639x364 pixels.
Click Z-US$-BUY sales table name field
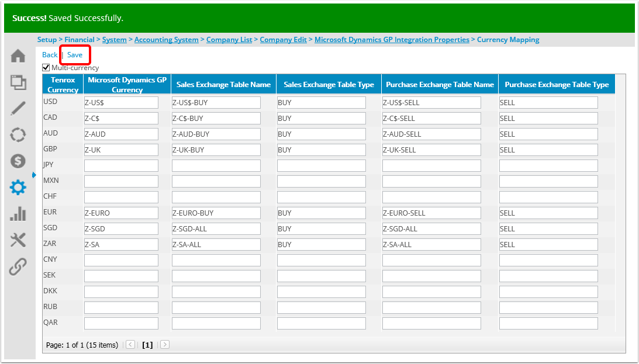pos(216,103)
